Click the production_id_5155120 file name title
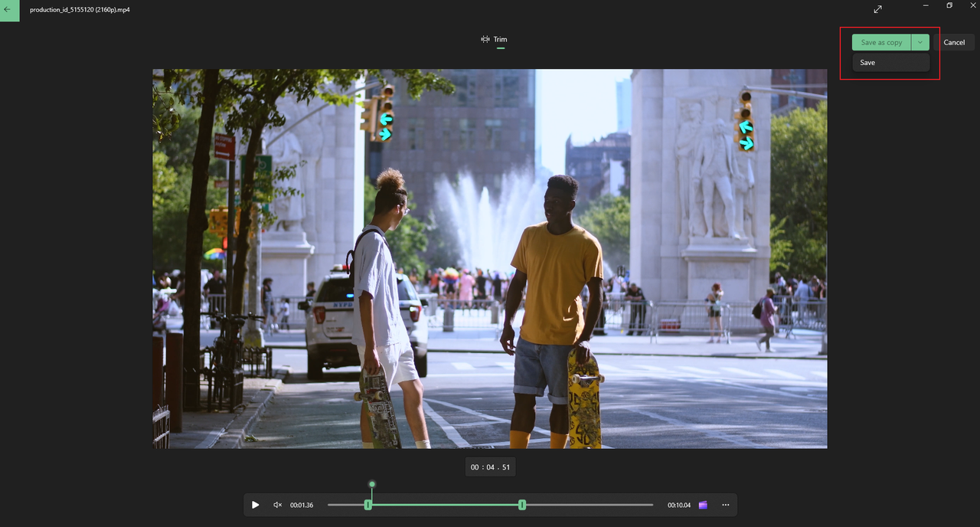The image size is (980, 527). 80,10
